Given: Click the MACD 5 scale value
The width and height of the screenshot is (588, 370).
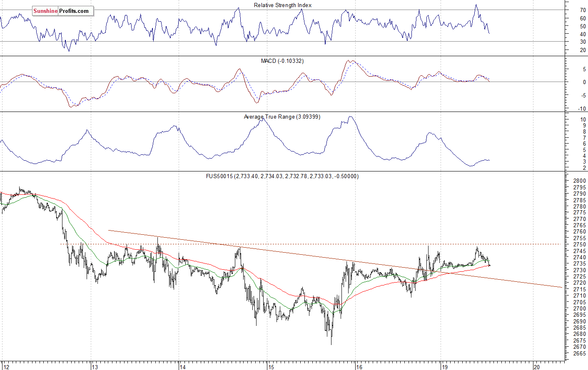Looking at the screenshot, I should [x=584, y=70].
